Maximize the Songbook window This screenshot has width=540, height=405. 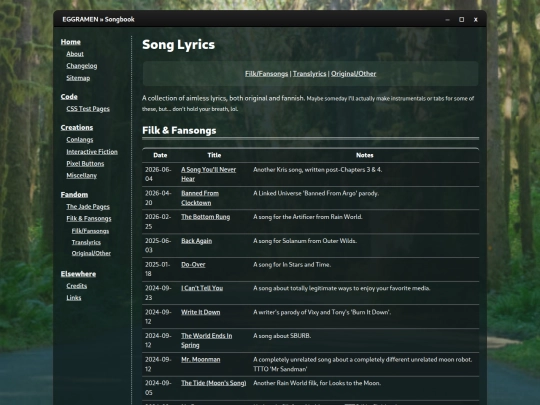click(x=461, y=20)
